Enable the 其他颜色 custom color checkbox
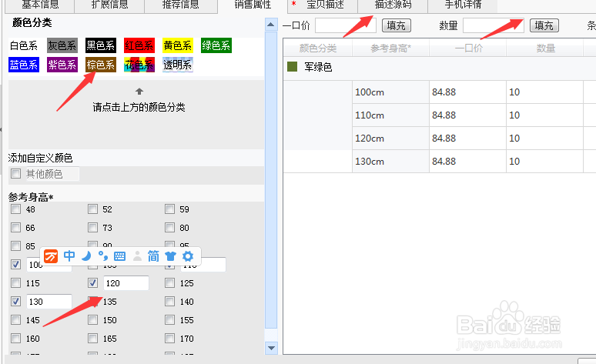This screenshot has width=596, height=364. click(x=15, y=174)
